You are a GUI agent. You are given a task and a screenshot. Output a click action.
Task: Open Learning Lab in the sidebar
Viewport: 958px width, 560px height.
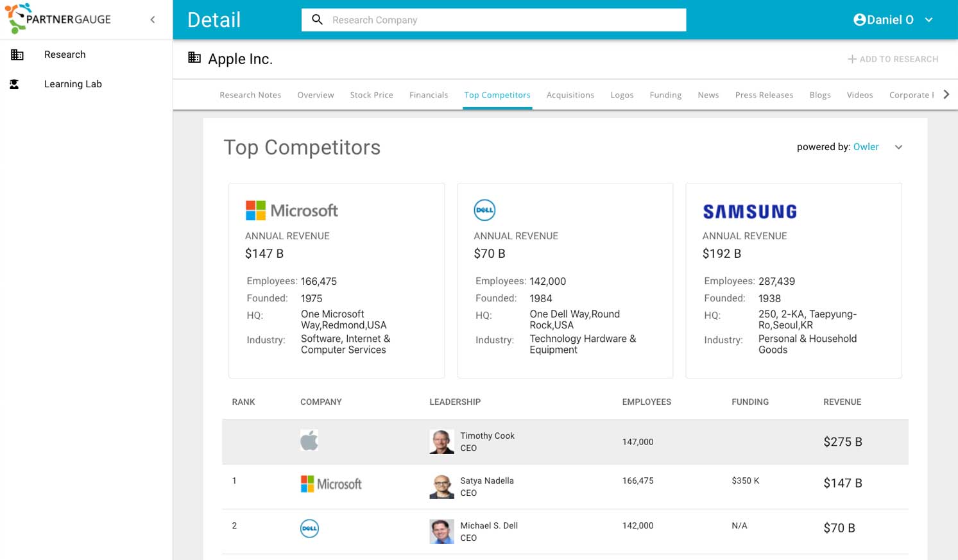[x=73, y=84]
